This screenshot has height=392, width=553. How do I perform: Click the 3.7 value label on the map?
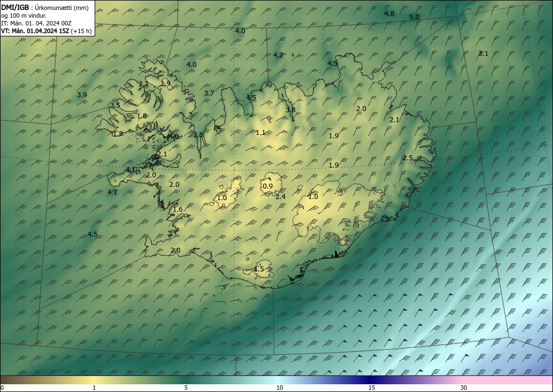(x=209, y=93)
